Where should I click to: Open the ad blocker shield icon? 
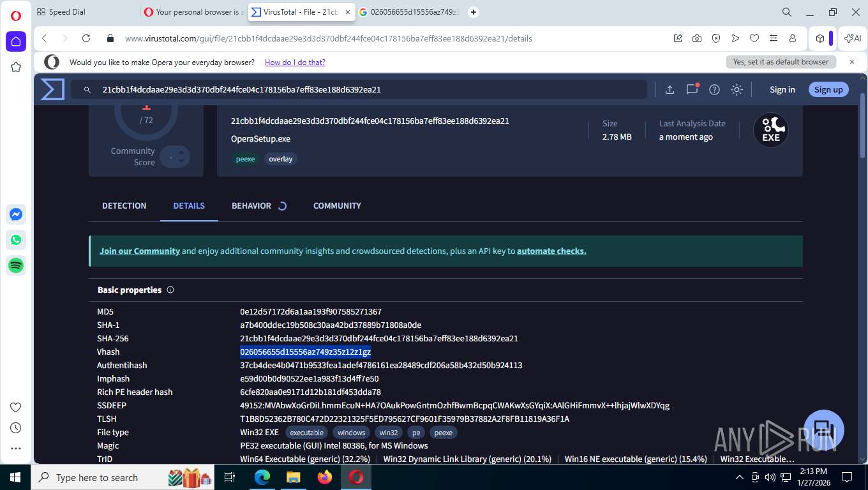point(716,38)
